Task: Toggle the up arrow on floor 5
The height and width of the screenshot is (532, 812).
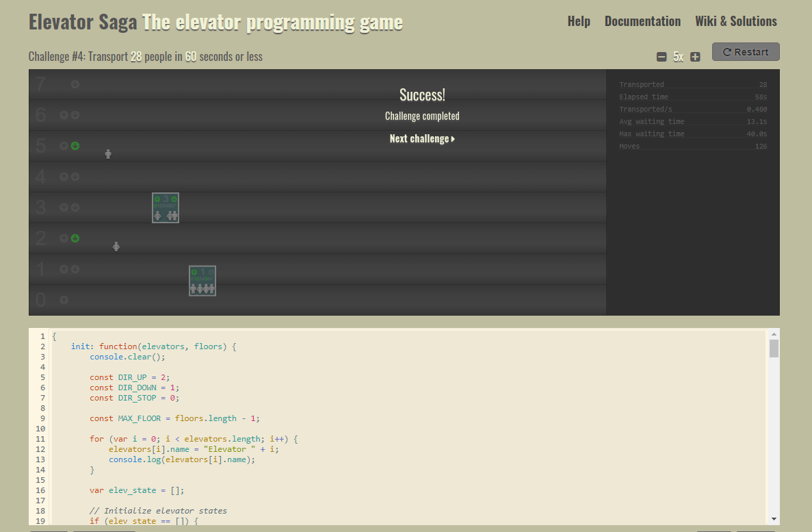Action: click(x=64, y=146)
